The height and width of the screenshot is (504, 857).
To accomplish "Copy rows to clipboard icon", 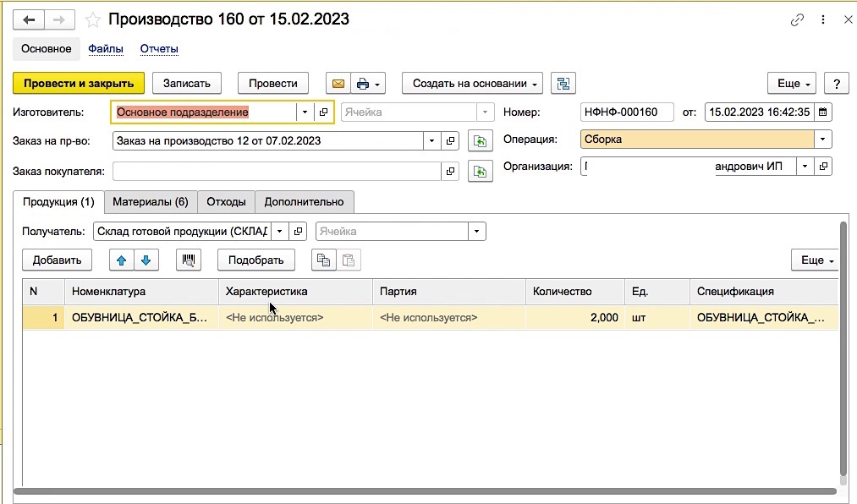I will (x=323, y=260).
